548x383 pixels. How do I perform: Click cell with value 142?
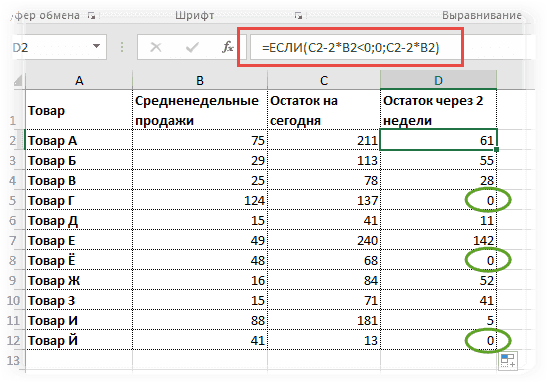(438, 240)
